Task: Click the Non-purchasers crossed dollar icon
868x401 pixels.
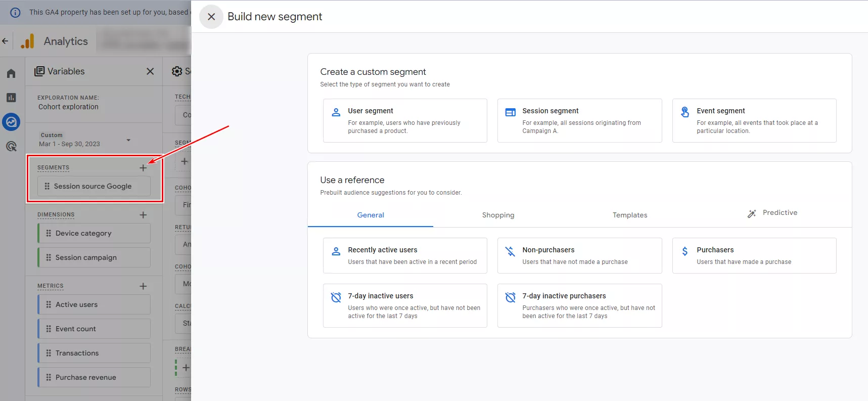Action: pos(511,251)
